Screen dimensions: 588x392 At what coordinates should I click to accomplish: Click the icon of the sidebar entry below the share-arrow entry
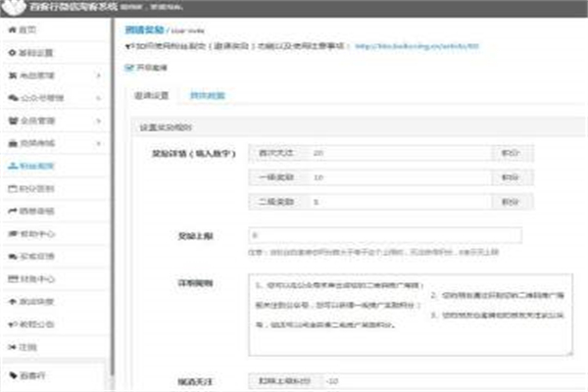coord(13,233)
